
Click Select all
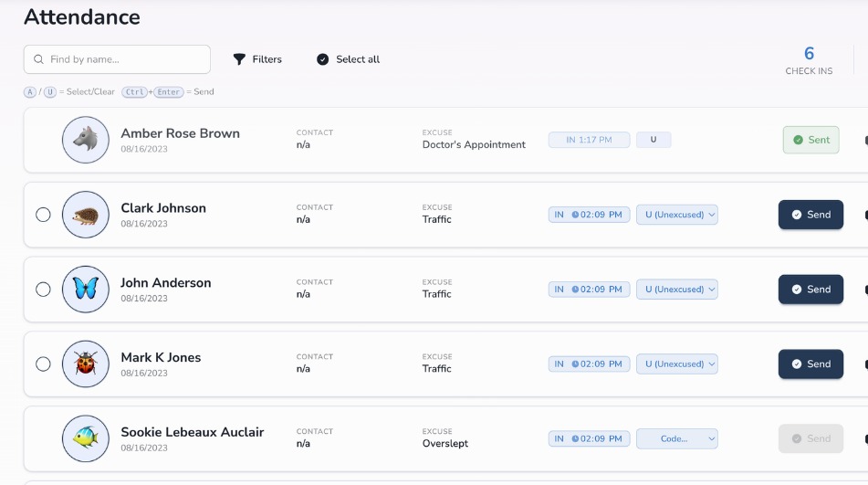pyautogui.click(x=348, y=59)
